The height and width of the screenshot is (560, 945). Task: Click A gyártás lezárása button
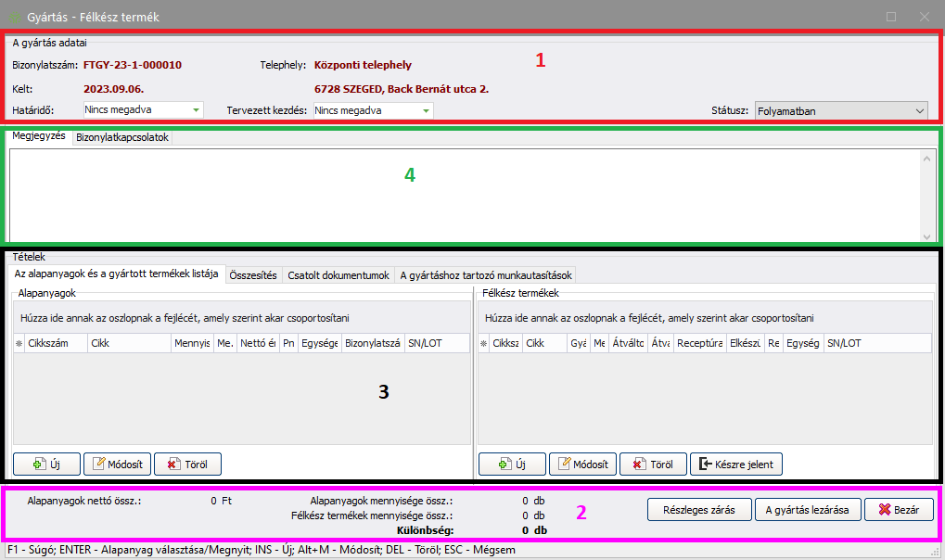tap(807, 510)
